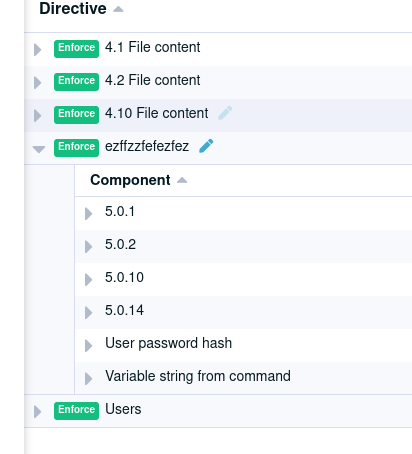This screenshot has height=454, width=412.
Task: Select the Variable string from command row
Action: 243,378
